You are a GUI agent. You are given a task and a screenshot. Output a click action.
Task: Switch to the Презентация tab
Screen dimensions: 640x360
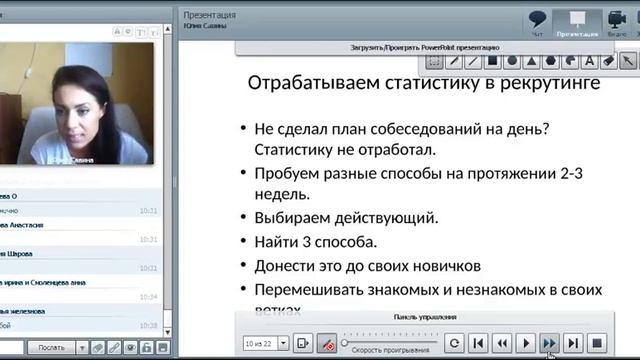pyautogui.click(x=577, y=24)
